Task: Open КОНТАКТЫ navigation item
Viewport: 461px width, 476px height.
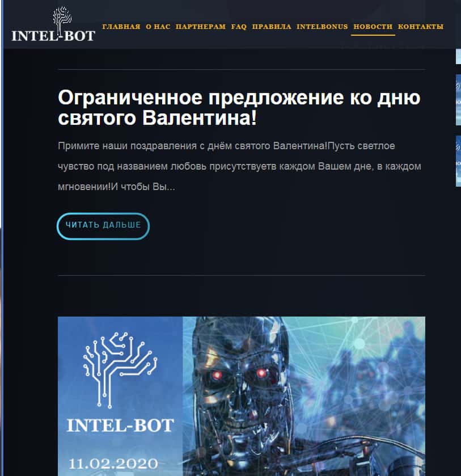Action: [421, 27]
